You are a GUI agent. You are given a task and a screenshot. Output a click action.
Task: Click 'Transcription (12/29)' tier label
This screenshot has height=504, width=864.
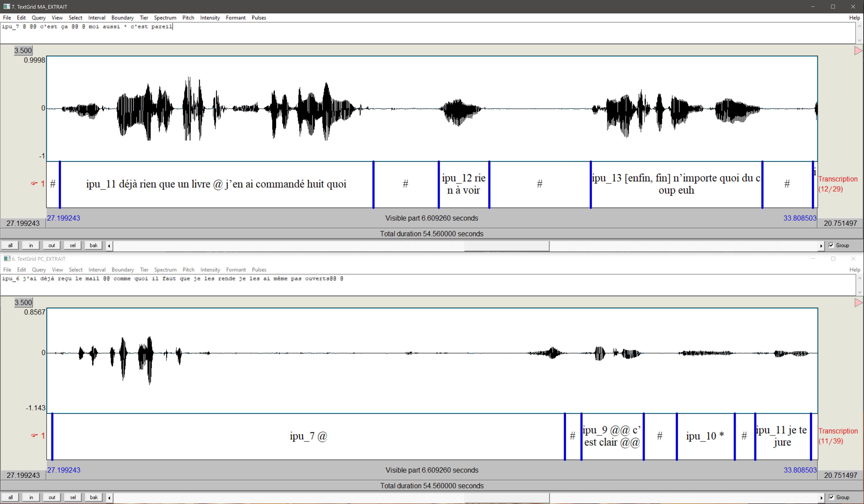point(838,184)
